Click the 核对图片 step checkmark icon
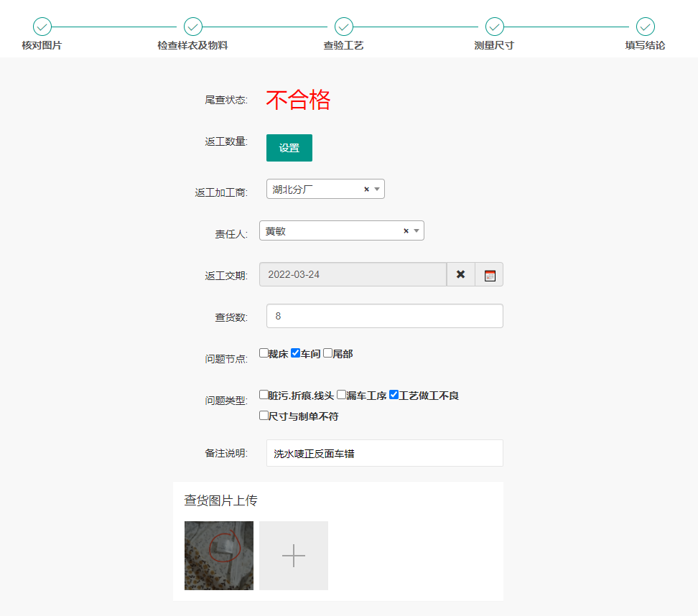 tap(42, 27)
